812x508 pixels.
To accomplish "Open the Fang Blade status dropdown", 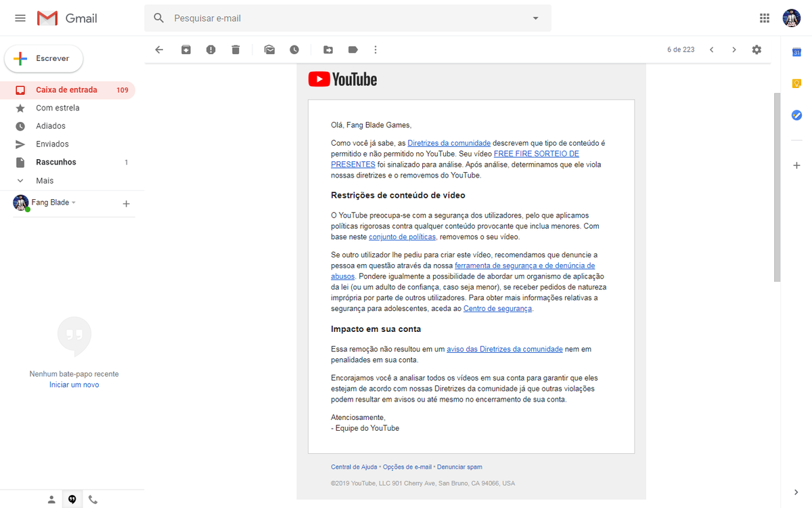I will [x=74, y=203].
